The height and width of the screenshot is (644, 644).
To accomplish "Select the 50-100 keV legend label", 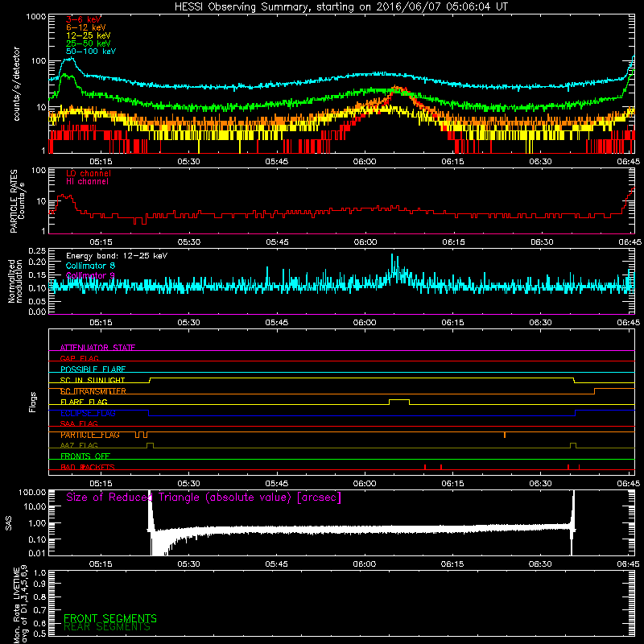I will [x=91, y=52].
